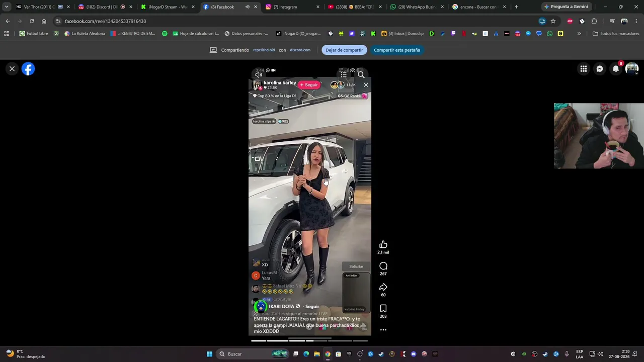Image resolution: width=644 pixels, height=362 pixels.
Task: Follow karolina karley with Seguir button
Action: point(309,85)
